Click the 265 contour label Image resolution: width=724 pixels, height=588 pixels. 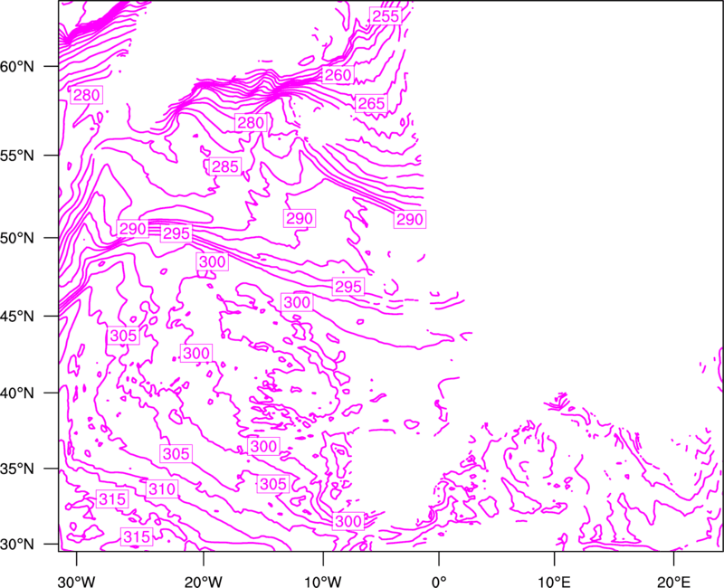(x=371, y=103)
